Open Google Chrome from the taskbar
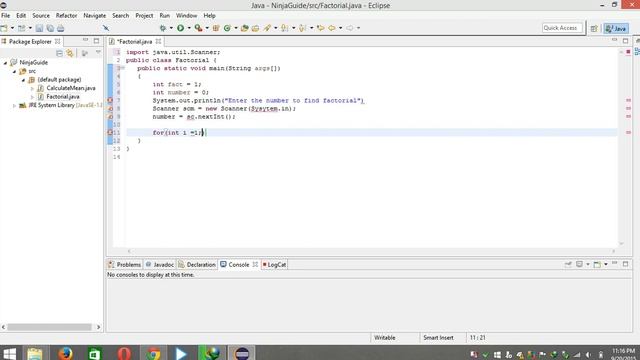Screen dimensions: 640x360 153,353
